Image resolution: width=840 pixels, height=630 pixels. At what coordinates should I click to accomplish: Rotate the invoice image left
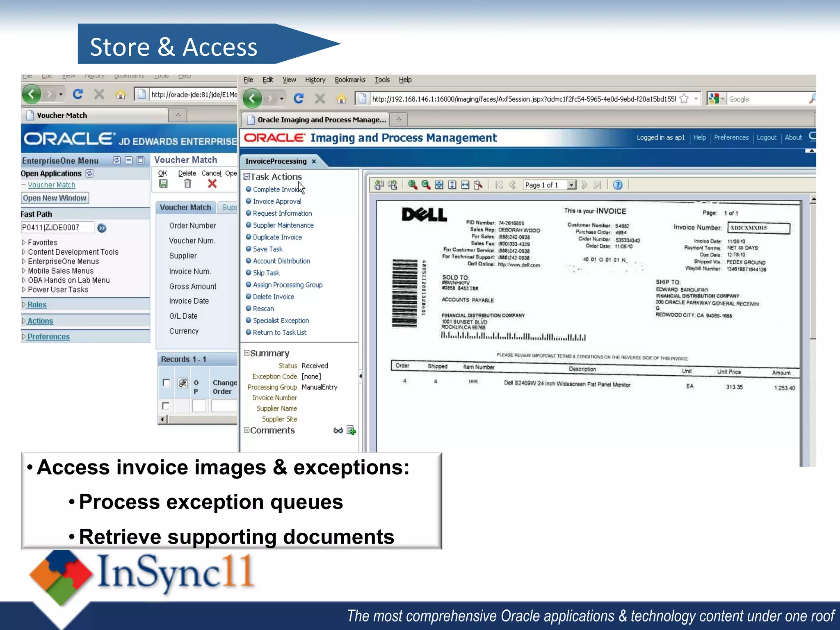(379, 185)
